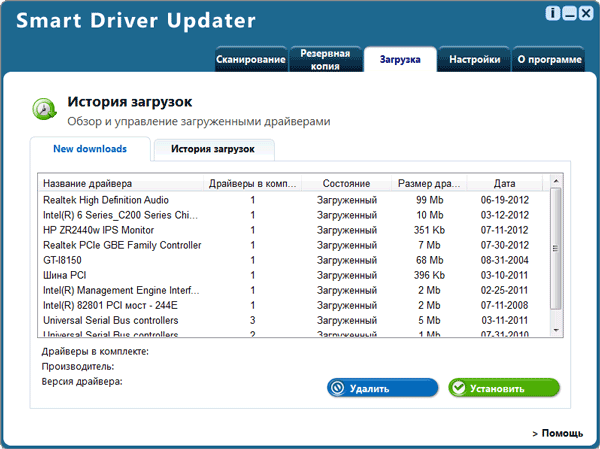Select Realtek High Definition Audio row
This screenshot has height=449, width=600.
click(107, 200)
